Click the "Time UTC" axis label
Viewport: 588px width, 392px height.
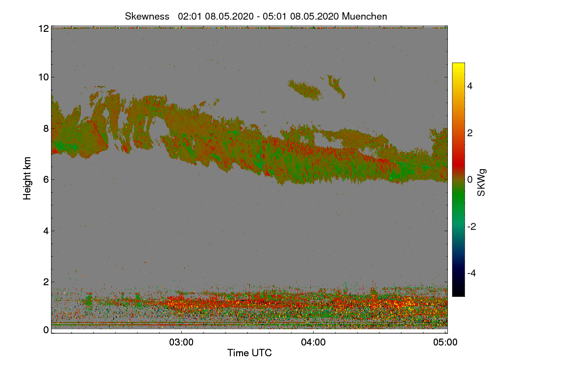[x=249, y=352]
